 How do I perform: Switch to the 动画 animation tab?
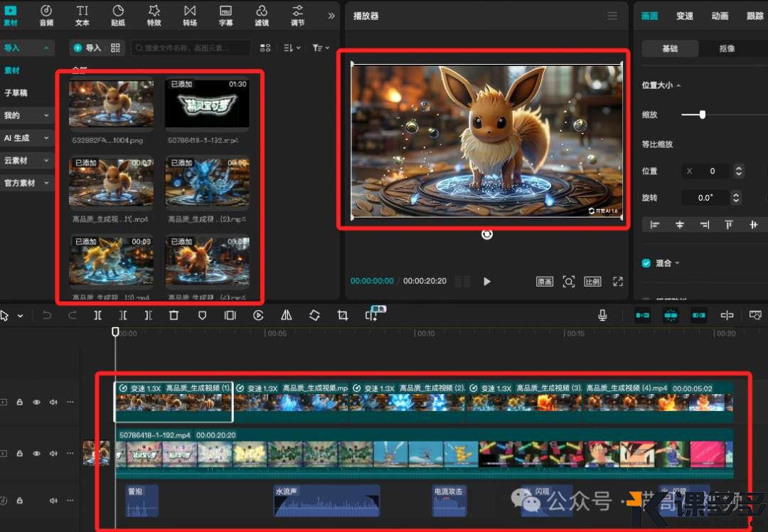click(720, 16)
